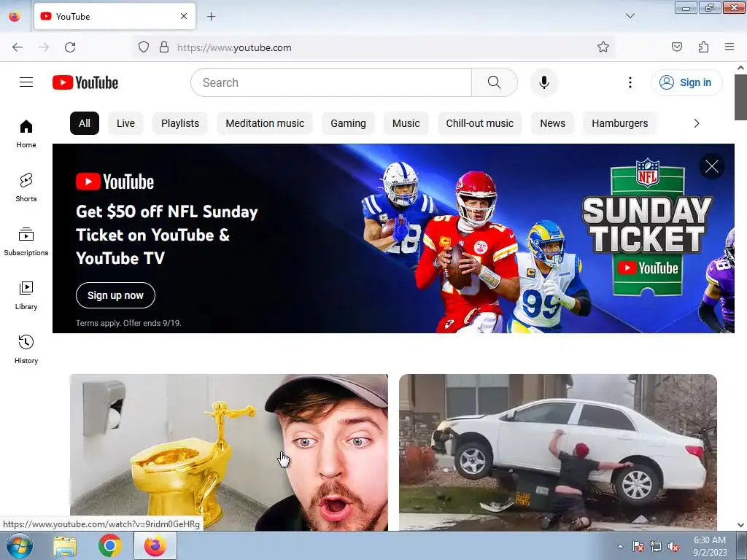The height and width of the screenshot is (560, 747).
Task: Open the white car crash video thumbnail
Action: (x=558, y=452)
